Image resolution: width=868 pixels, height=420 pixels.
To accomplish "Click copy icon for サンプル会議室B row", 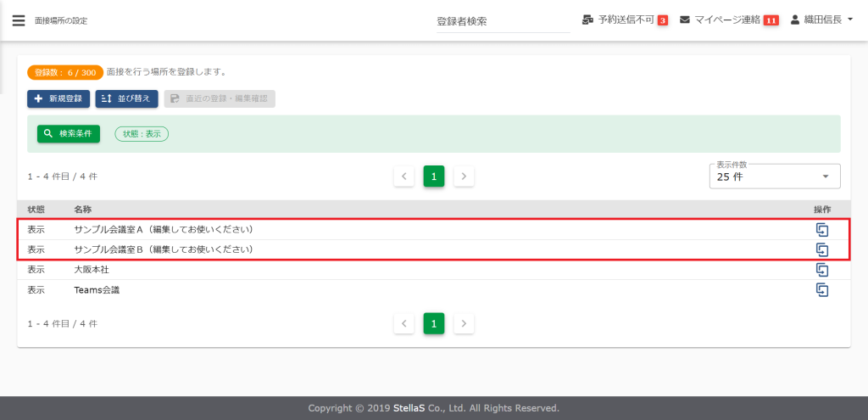I will click(821, 249).
